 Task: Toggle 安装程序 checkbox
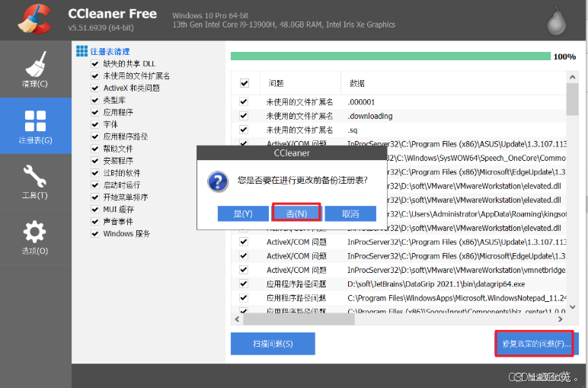coord(95,161)
